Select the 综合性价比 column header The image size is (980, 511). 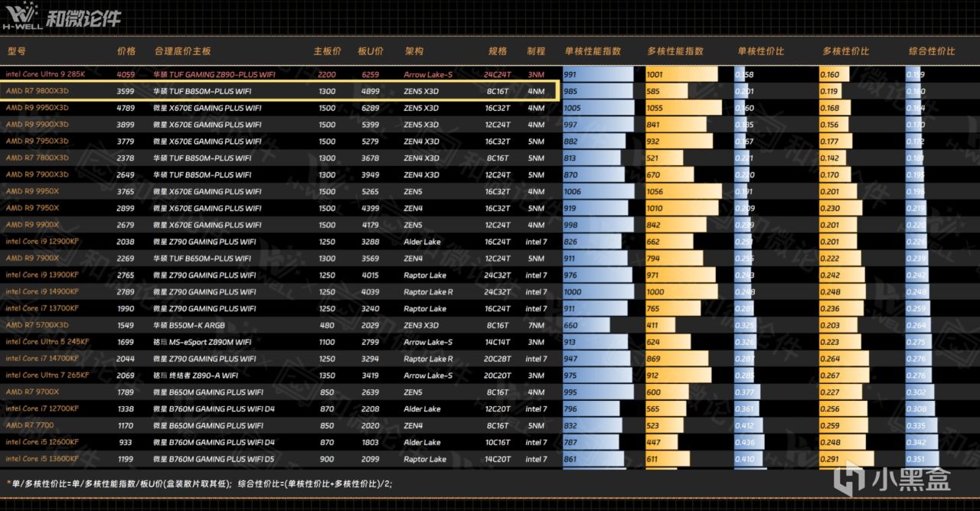point(932,51)
